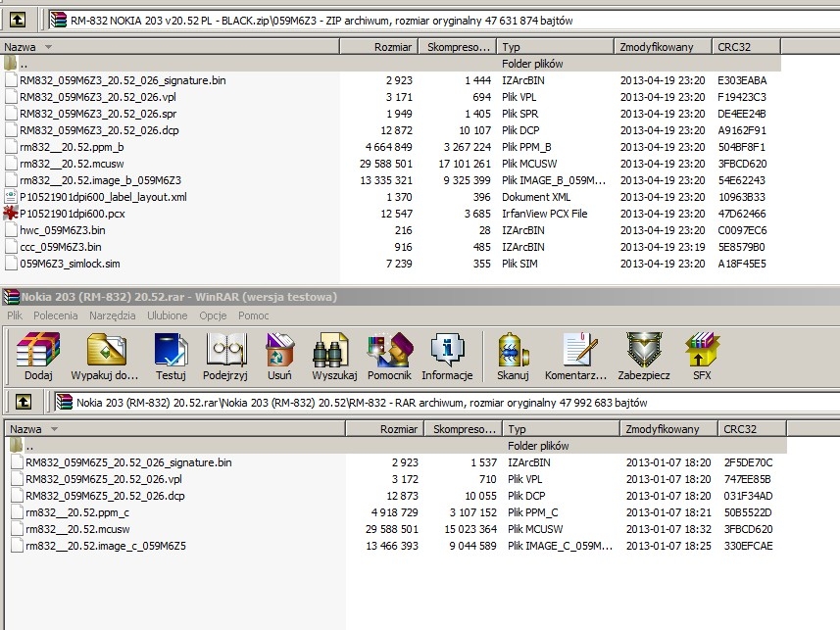840x630 pixels.
Task: Click the RAR archive path address field
Action: point(447,402)
